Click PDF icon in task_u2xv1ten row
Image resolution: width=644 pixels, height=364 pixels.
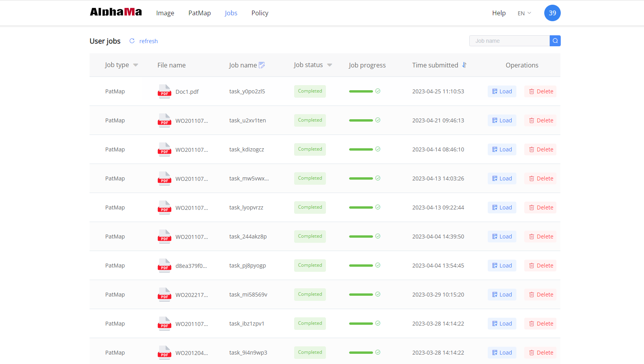pyautogui.click(x=164, y=120)
